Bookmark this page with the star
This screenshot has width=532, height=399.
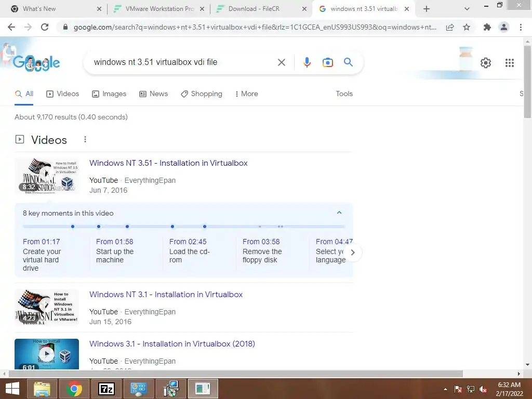[467, 27]
